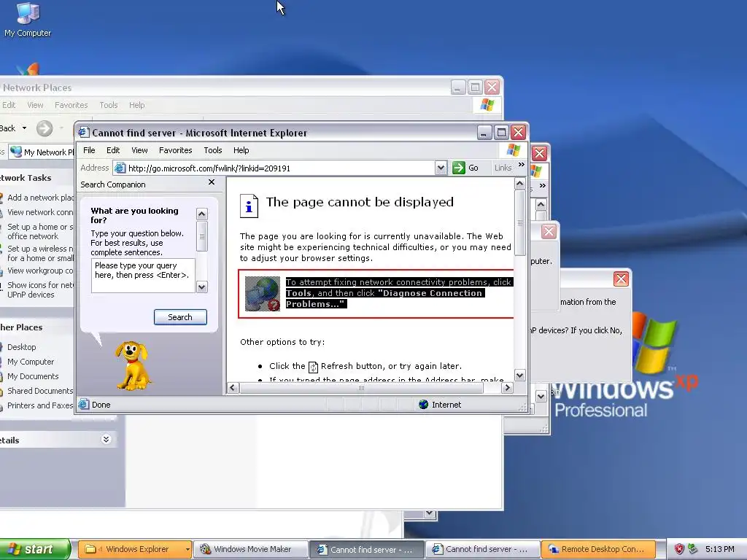Viewport: 747px width, 560px height.
Task: Close the Search Companion pane
Action: click(x=212, y=182)
